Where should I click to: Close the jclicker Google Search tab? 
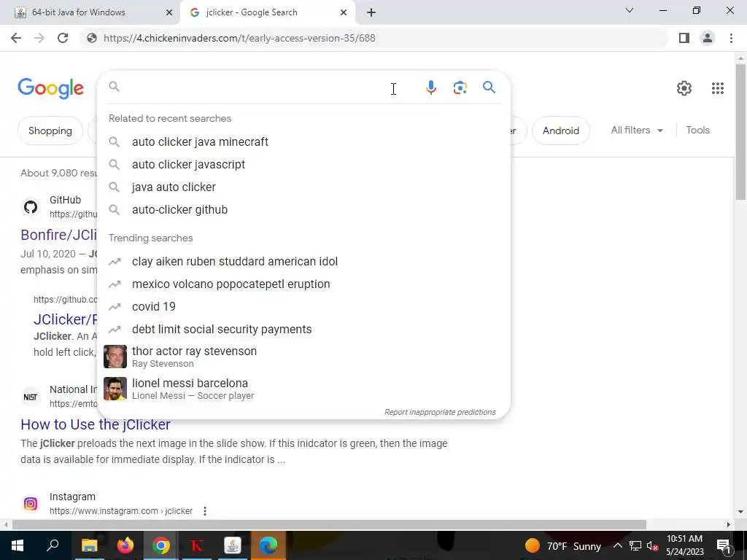point(344,12)
